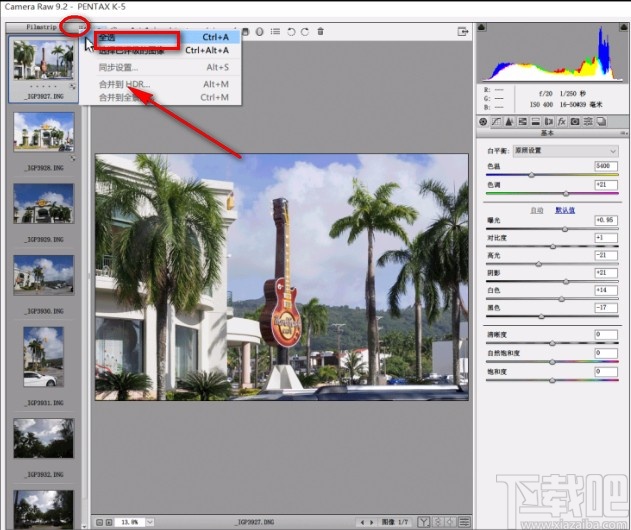This screenshot has height=530, width=631.
Task: Toggle panel default settings icon
Action: (464, 522)
